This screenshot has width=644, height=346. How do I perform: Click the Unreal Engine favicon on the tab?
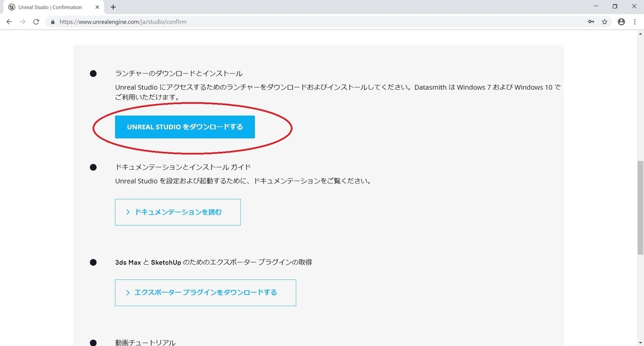[12, 7]
